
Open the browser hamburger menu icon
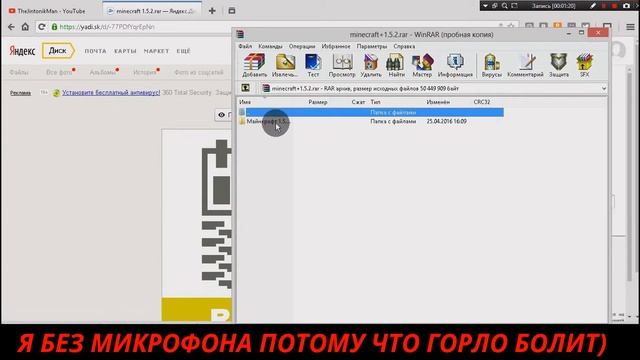(630, 27)
